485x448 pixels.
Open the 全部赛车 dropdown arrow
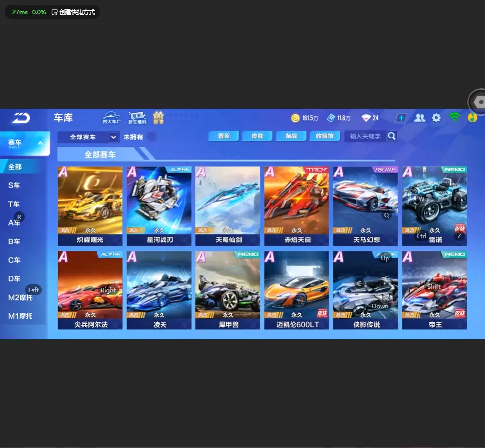114,137
